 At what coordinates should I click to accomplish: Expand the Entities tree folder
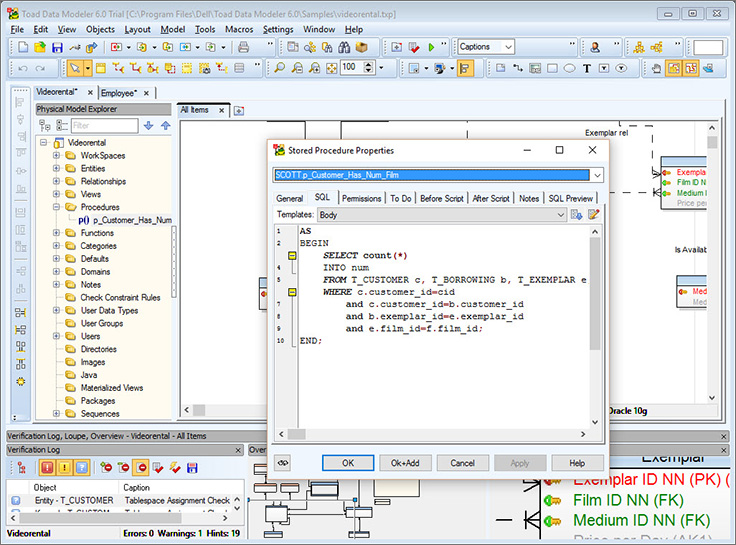tap(56, 168)
